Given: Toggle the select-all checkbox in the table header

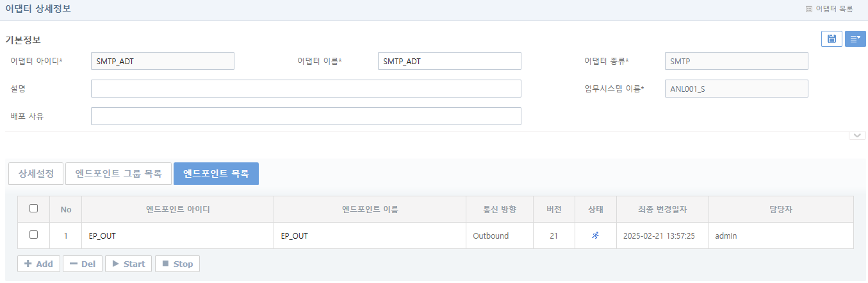Looking at the screenshot, I should pyautogui.click(x=34, y=209).
